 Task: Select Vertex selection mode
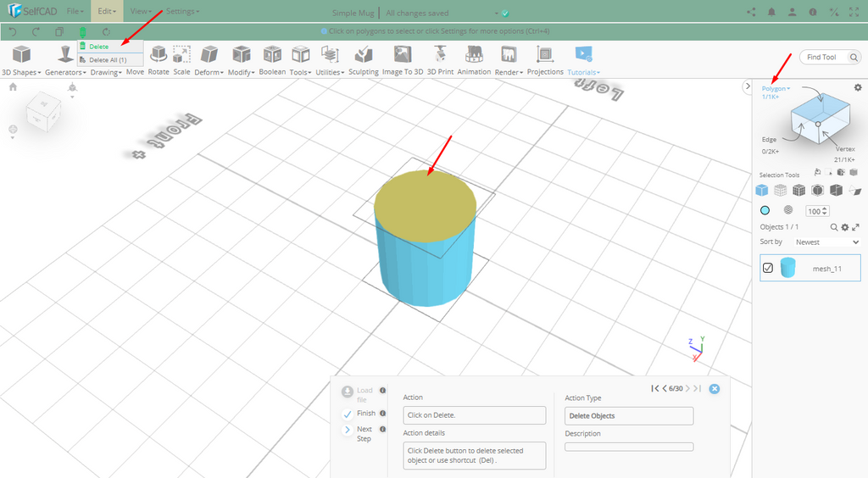tap(845, 149)
